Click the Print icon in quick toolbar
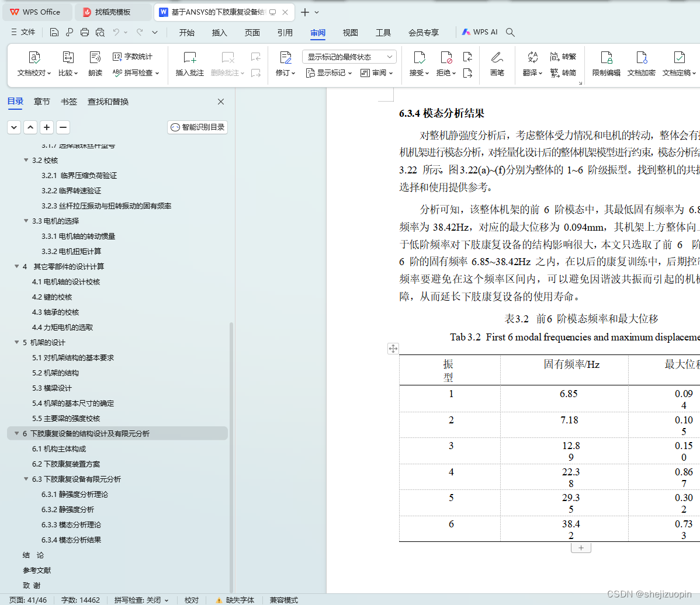700x605 pixels. point(84,32)
